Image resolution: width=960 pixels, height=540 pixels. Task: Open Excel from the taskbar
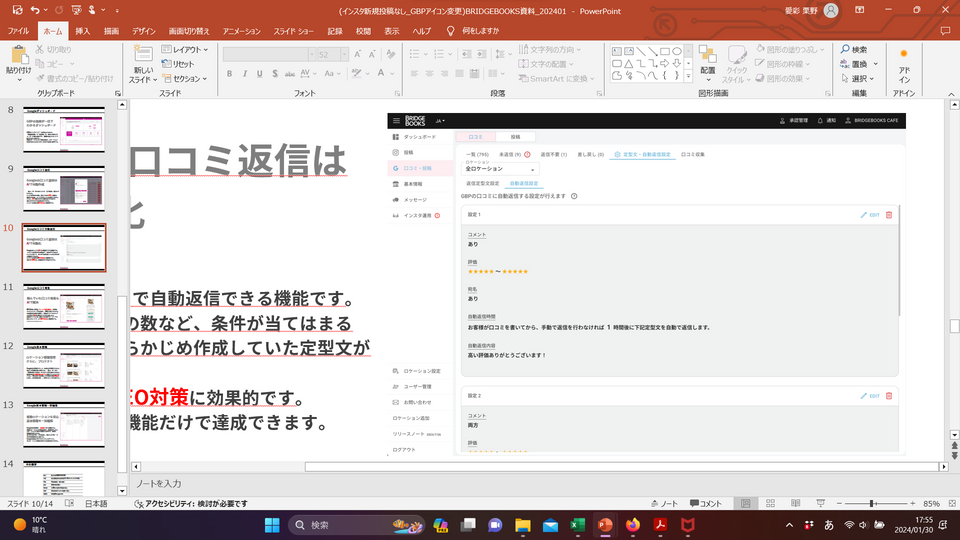(x=577, y=525)
